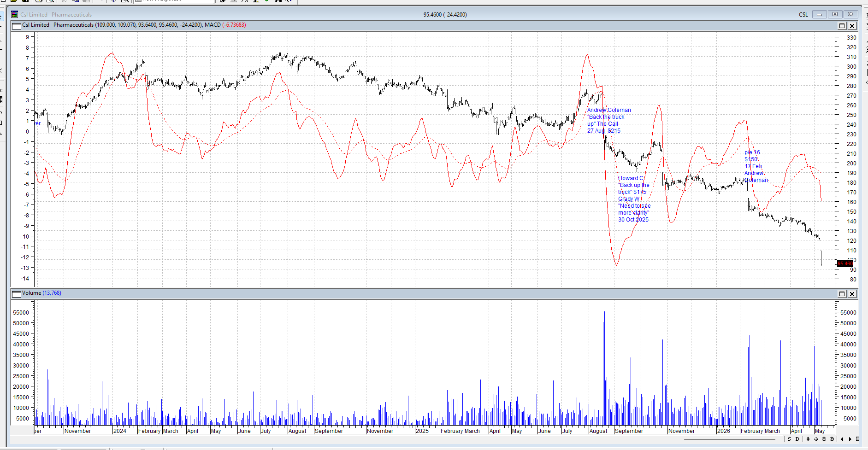Screen dimensions: 868x450
Task: Open the periodicity 'D' button
Action: point(797,439)
